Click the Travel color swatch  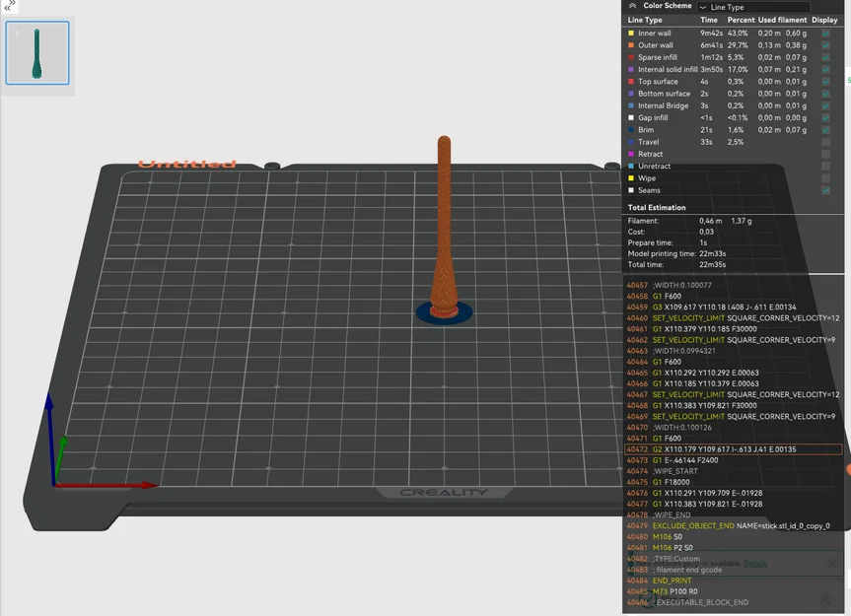631,142
